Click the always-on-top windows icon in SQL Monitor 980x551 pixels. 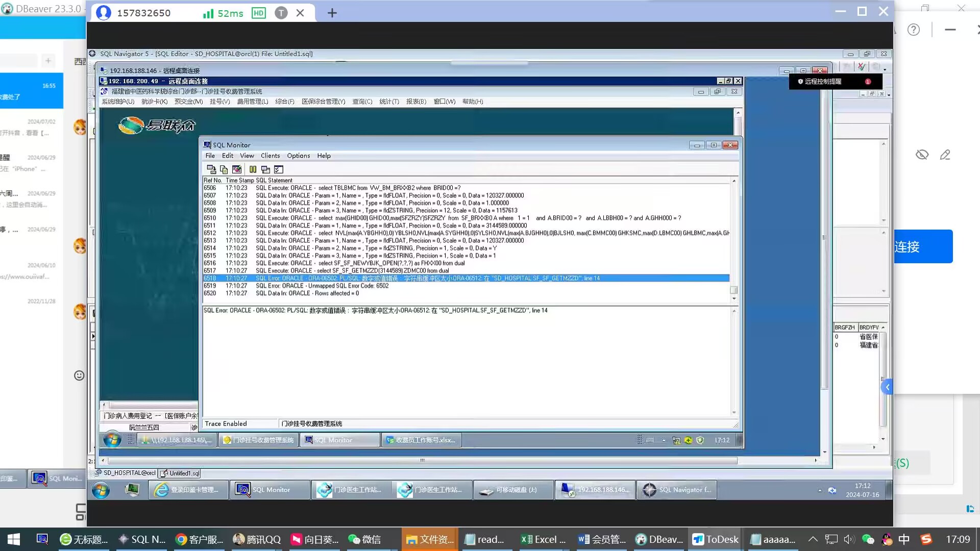pyautogui.click(x=265, y=169)
